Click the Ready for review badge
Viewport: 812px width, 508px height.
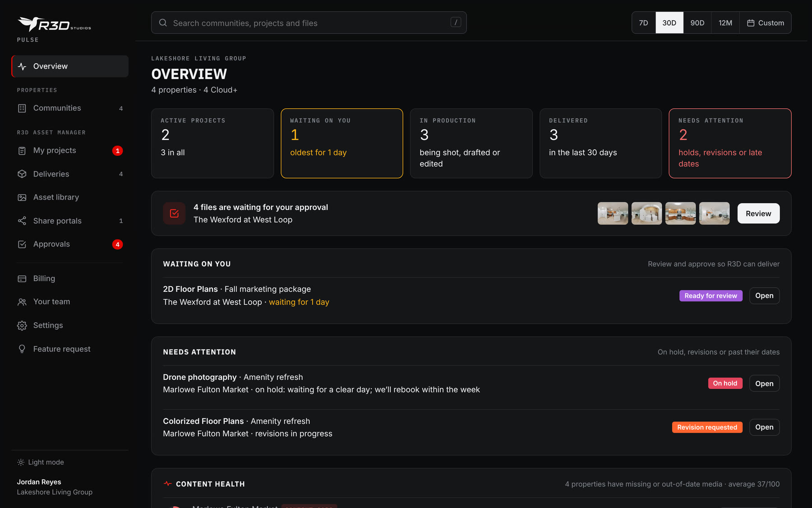(710, 296)
